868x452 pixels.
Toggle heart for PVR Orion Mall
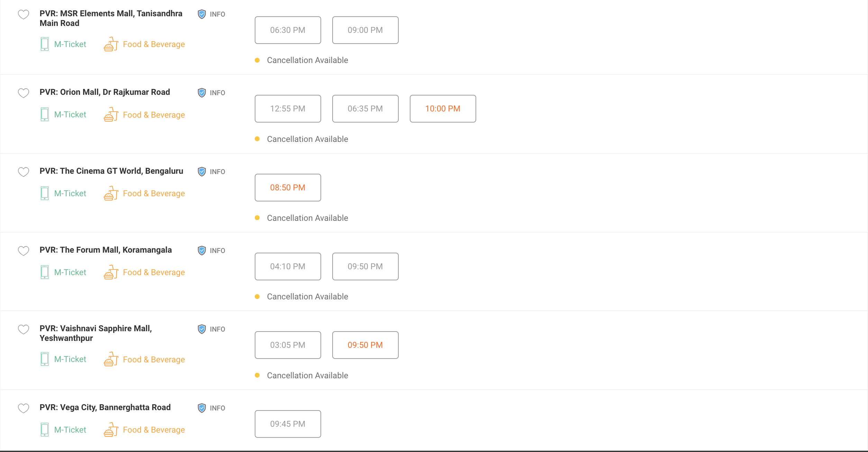pos(24,93)
